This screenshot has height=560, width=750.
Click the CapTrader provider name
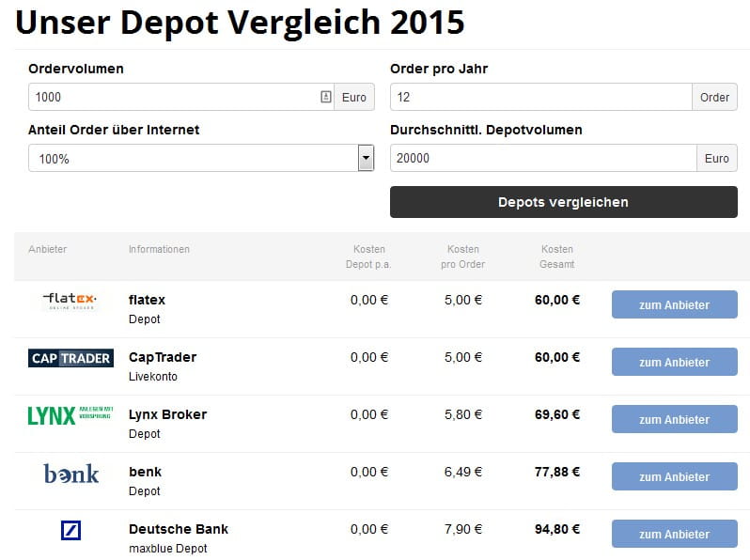pos(163,357)
